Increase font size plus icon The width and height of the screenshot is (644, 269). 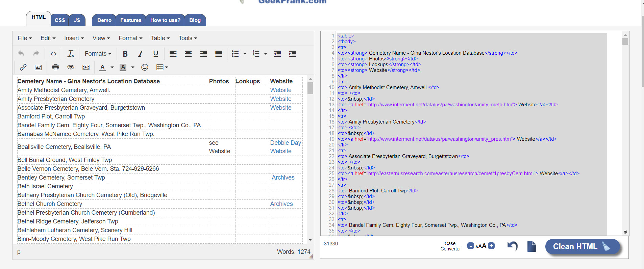click(492, 246)
